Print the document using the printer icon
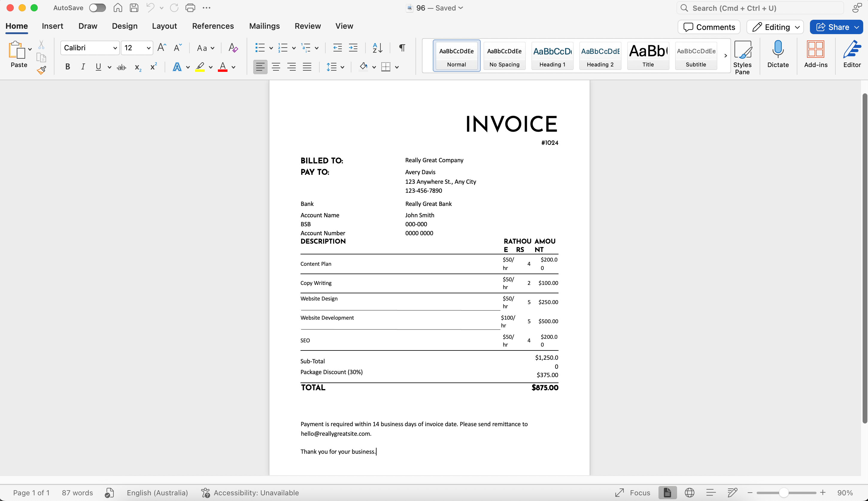 pos(190,8)
